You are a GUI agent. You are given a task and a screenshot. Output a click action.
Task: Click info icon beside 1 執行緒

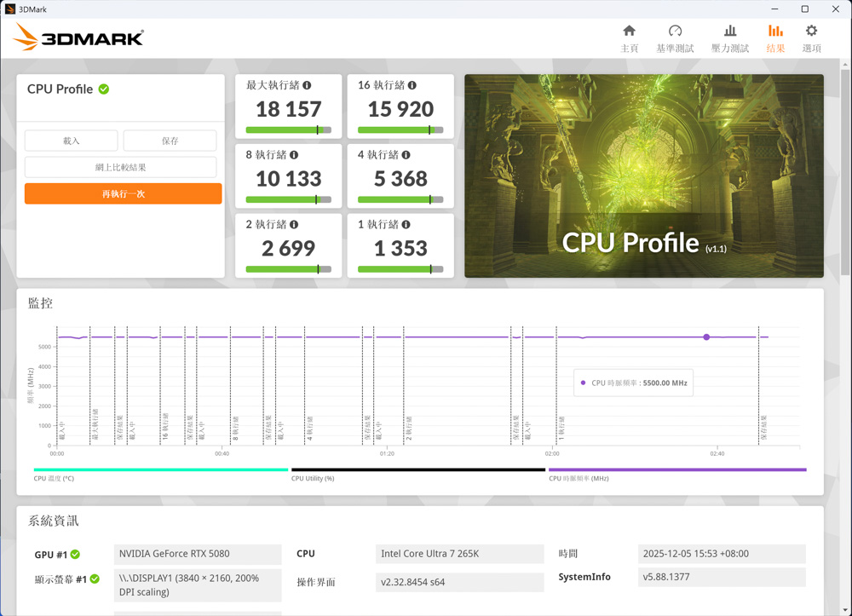coord(406,225)
